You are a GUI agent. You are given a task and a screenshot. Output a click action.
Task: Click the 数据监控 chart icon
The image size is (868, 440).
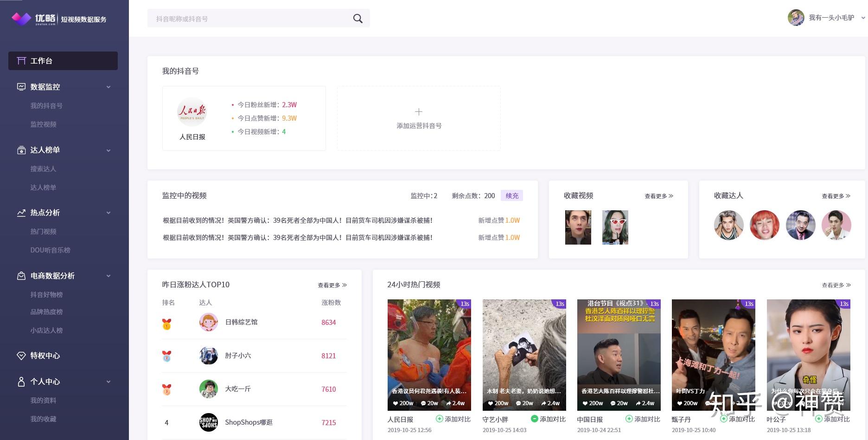21,87
